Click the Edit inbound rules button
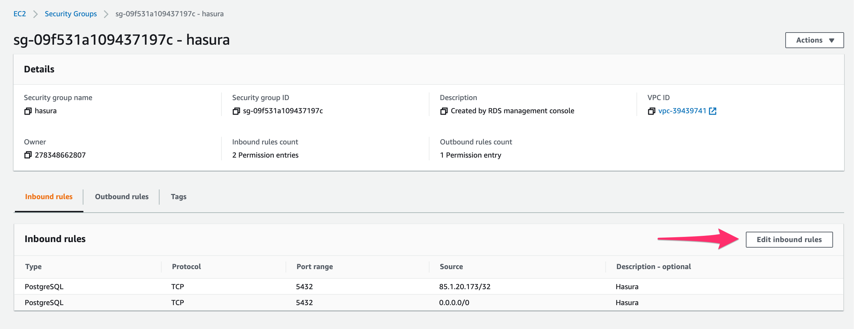 click(x=789, y=239)
